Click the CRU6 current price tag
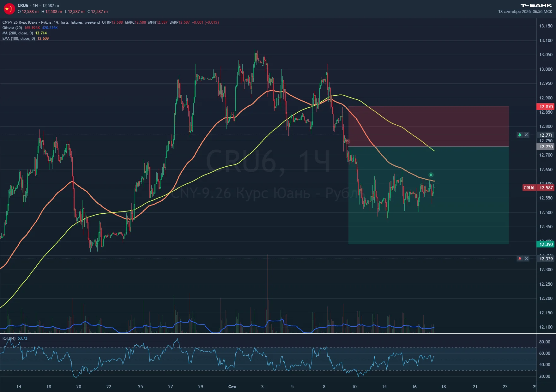 click(x=538, y=188)
